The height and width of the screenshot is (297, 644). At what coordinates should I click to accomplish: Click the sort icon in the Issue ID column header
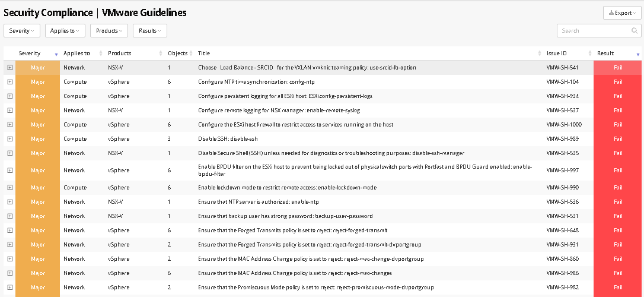[x=590, y=54]
